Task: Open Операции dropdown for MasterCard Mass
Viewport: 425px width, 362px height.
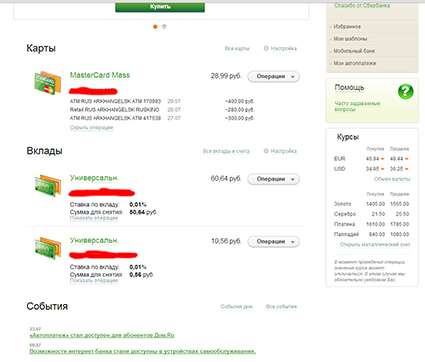Action: pos(273,76)
